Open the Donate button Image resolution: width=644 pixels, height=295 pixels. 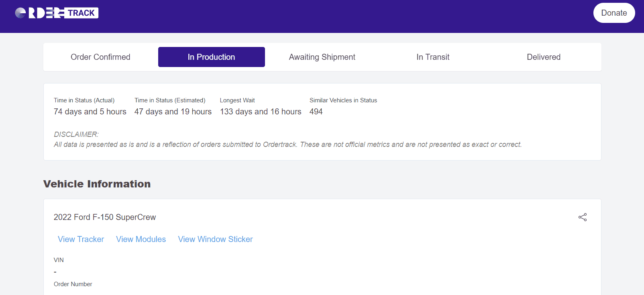[x=614, y=13]
